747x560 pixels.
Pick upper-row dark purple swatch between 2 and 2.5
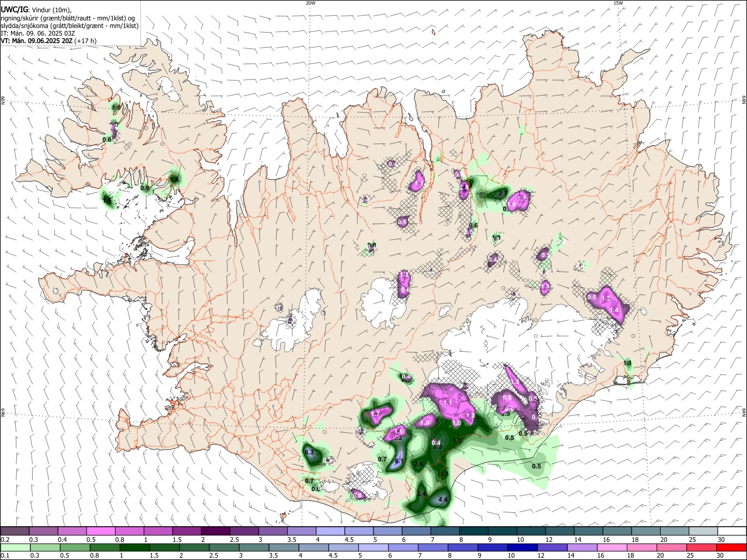click(215, 531)
